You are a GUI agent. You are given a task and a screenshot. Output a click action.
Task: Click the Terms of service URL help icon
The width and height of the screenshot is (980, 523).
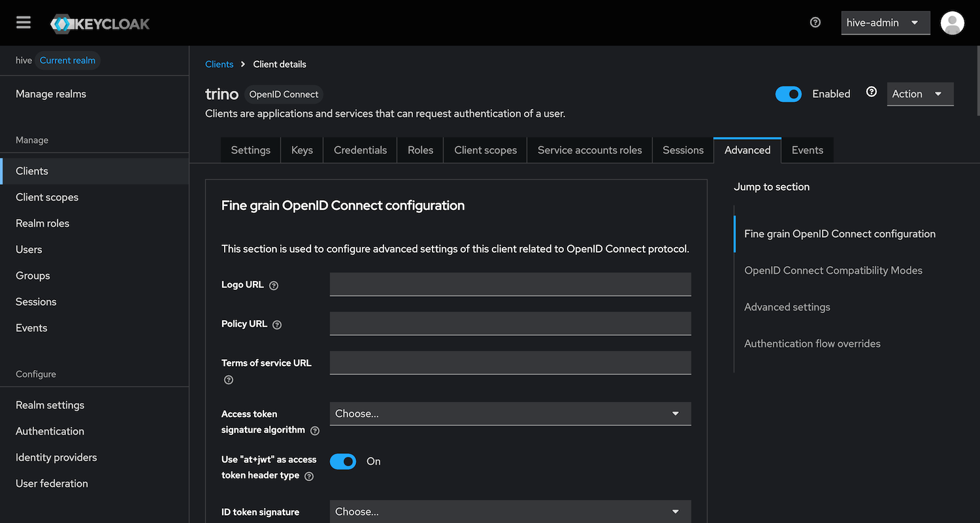point(229,380)
